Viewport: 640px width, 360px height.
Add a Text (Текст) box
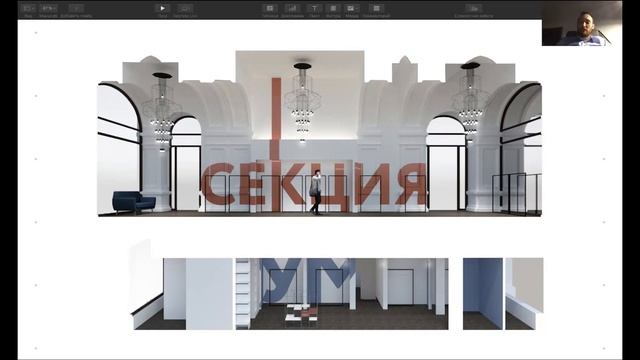[x=314, y=8]
